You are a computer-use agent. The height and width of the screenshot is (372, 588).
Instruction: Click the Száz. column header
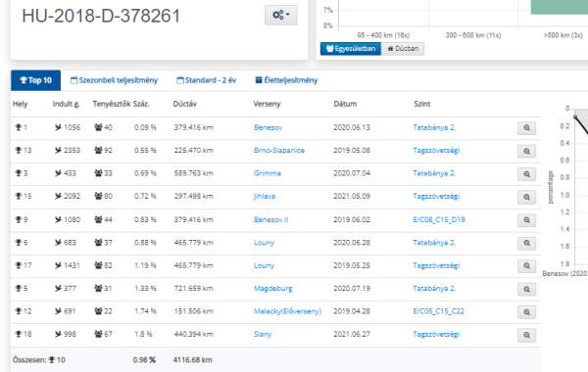pyautogui.click(x=141, y=104)
